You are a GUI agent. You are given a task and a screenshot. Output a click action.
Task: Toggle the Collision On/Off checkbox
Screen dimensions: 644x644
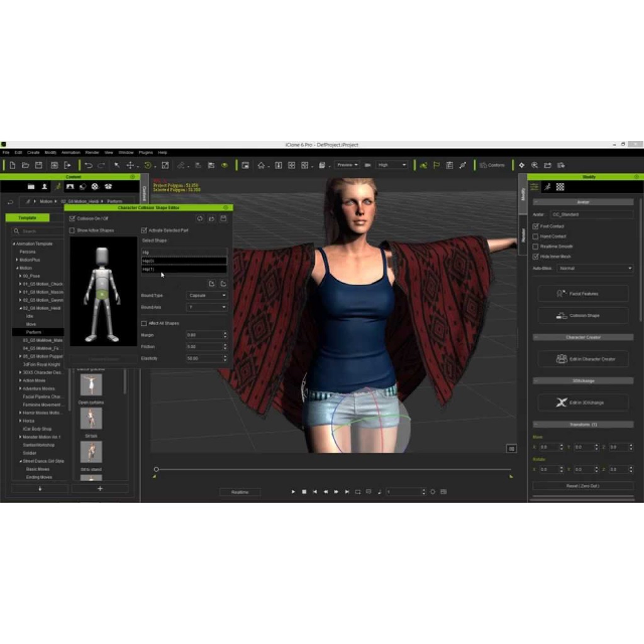pos(72,219)
